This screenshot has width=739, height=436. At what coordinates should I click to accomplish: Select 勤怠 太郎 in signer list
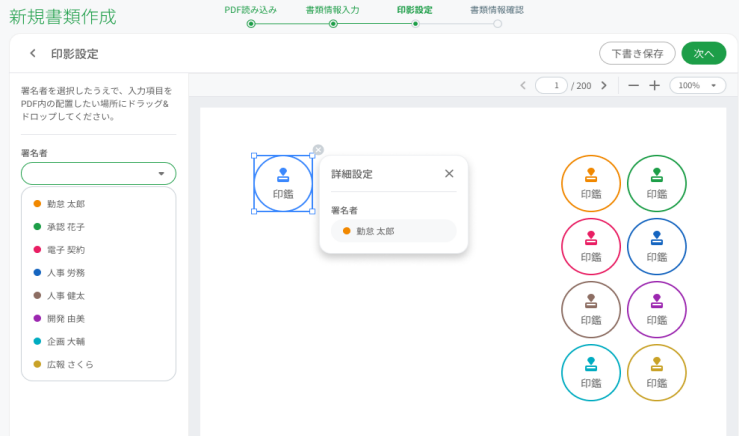click(x=99, y=204)
